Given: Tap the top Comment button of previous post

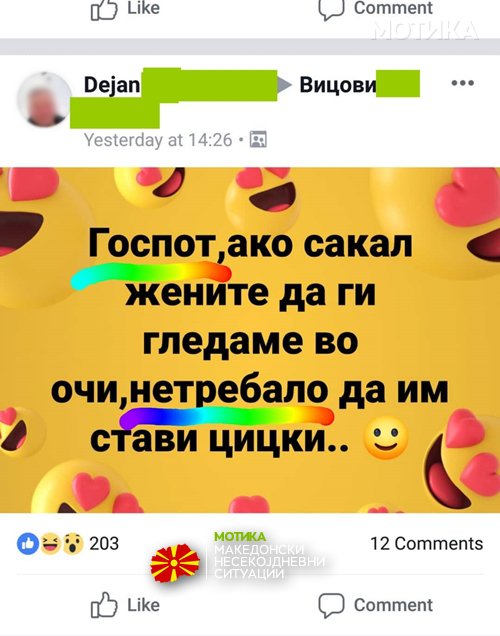Looking at the screenshot, I should click(x=376, y=9).
